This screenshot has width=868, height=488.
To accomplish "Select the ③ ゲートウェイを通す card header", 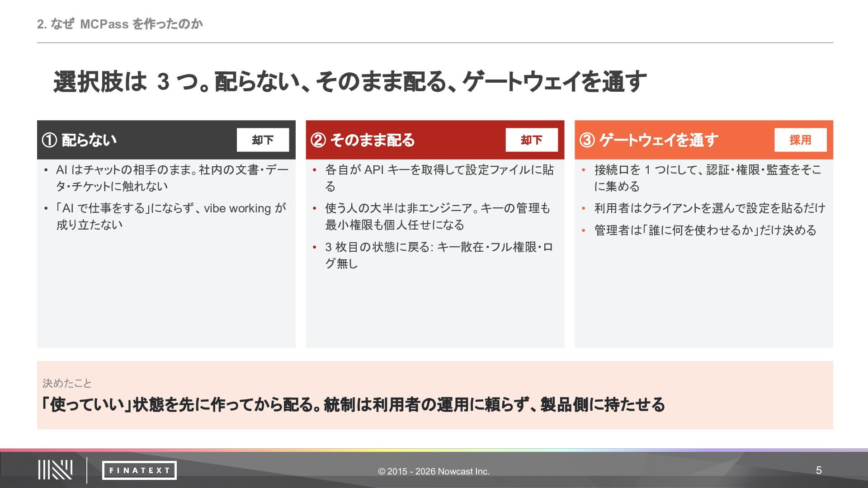I will click(704, 140).
